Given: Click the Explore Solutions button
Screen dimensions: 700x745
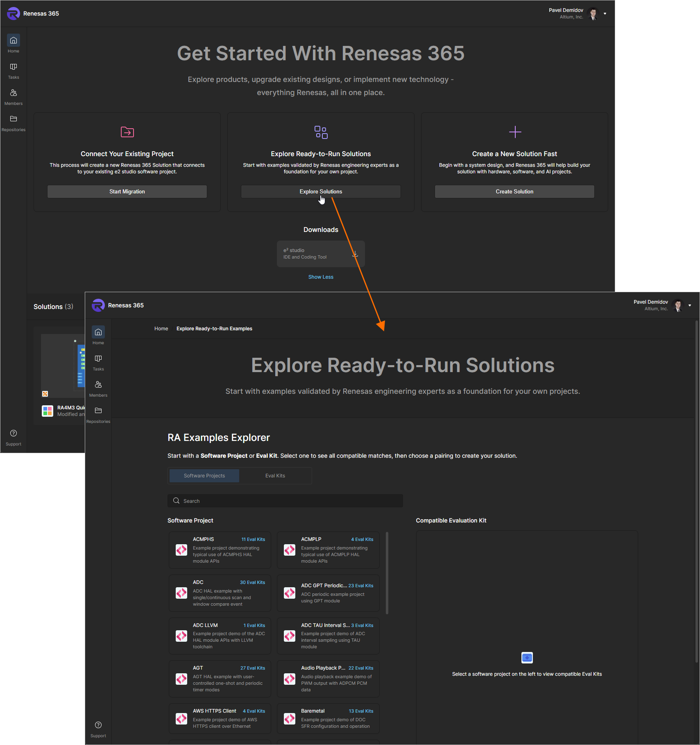Looking at the screenshot, I should (x=321, y=191).
